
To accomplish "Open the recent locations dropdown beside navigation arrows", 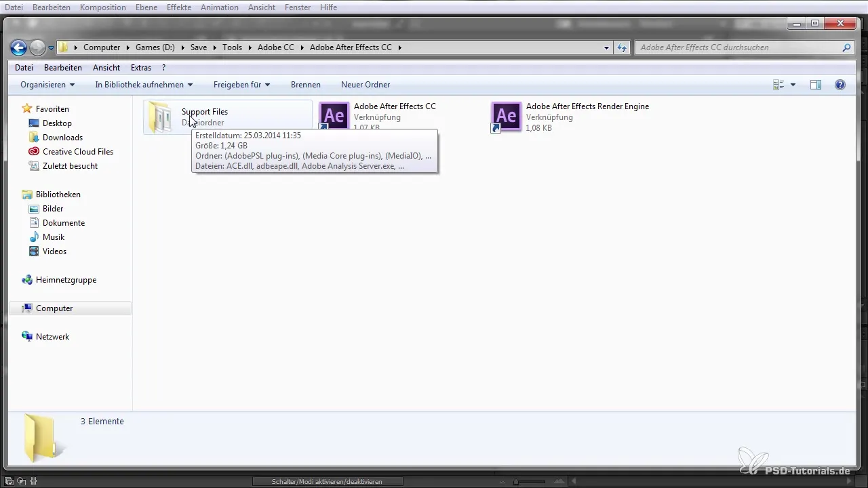I will point(51,48).
